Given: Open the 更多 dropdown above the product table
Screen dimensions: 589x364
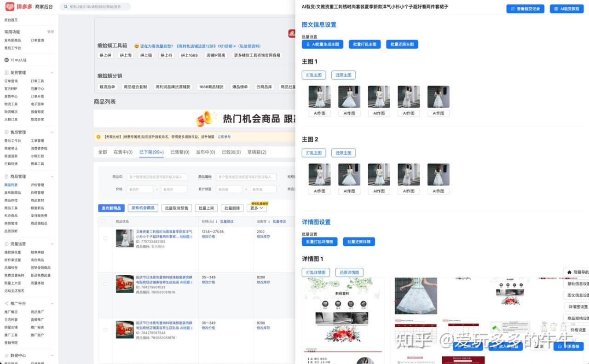Looking at the screenshot, I should coord(256,208).
